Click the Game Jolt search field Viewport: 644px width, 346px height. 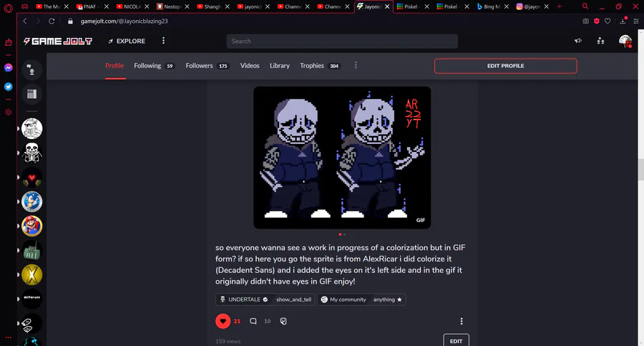click(342, 41)
